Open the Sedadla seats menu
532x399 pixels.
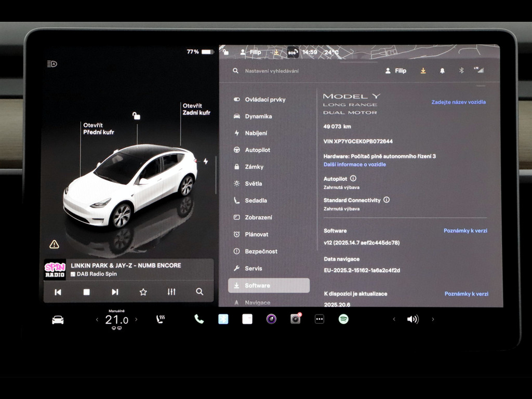click(250, 201)
